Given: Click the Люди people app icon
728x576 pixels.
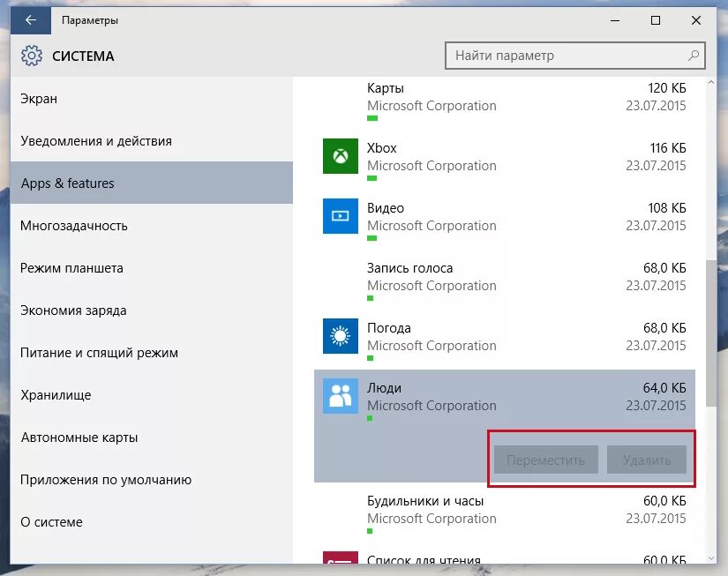Looking at the screenshot, I should pos(341,396).
